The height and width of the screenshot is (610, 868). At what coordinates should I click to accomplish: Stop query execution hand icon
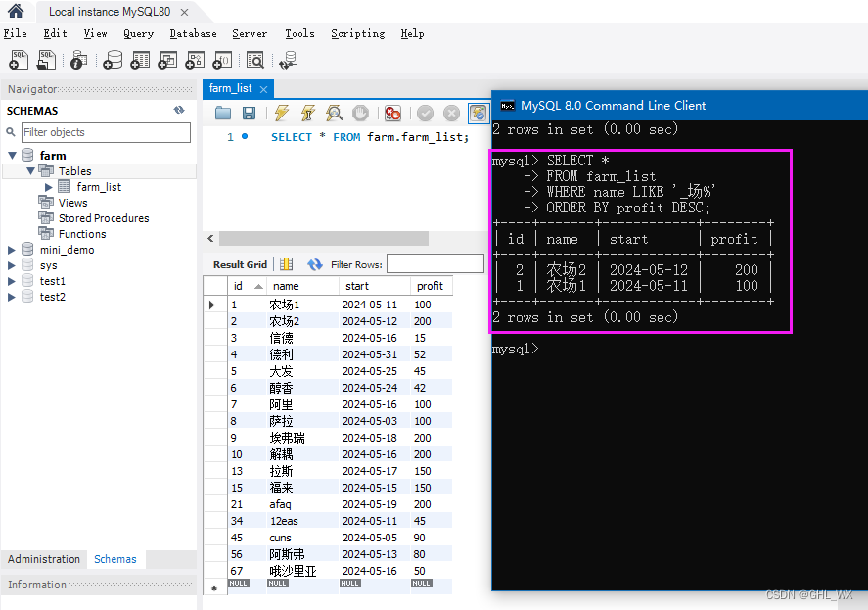click(x=360, y=113)
